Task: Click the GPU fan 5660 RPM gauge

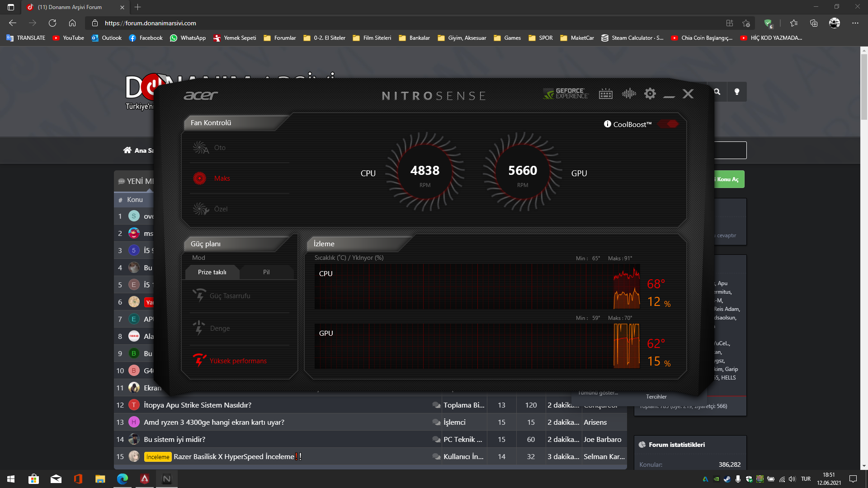Action: click(x=523, y=172)
